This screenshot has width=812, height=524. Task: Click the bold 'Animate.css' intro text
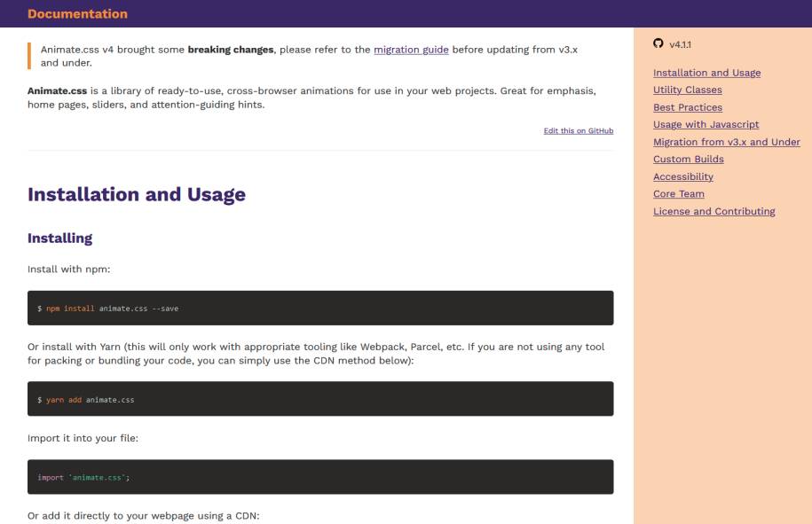click(57, 91)
